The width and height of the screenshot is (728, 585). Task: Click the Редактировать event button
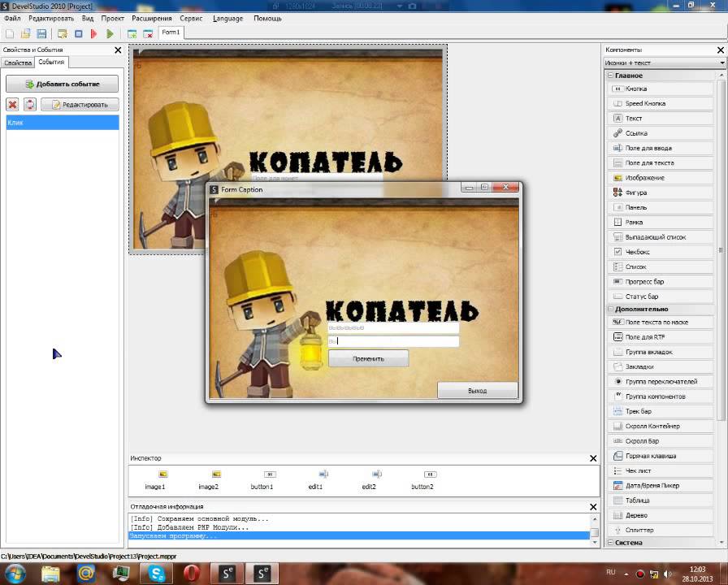80,105
